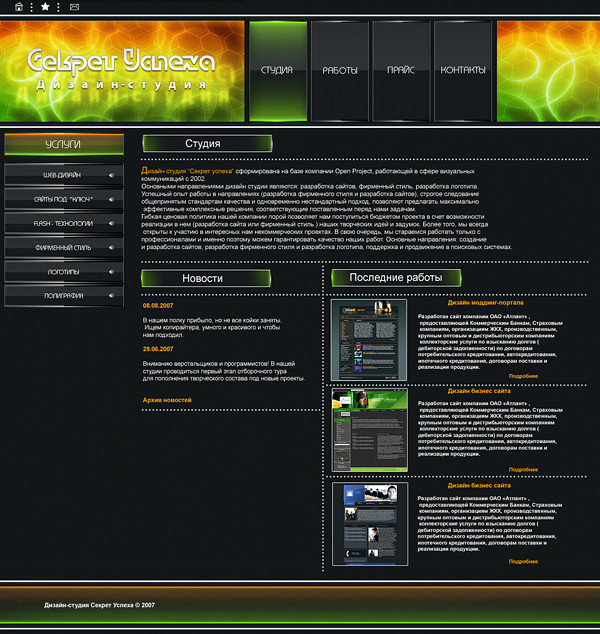
Task: Open the modding portal thumbnail
Action: click(x=369, y=340)
